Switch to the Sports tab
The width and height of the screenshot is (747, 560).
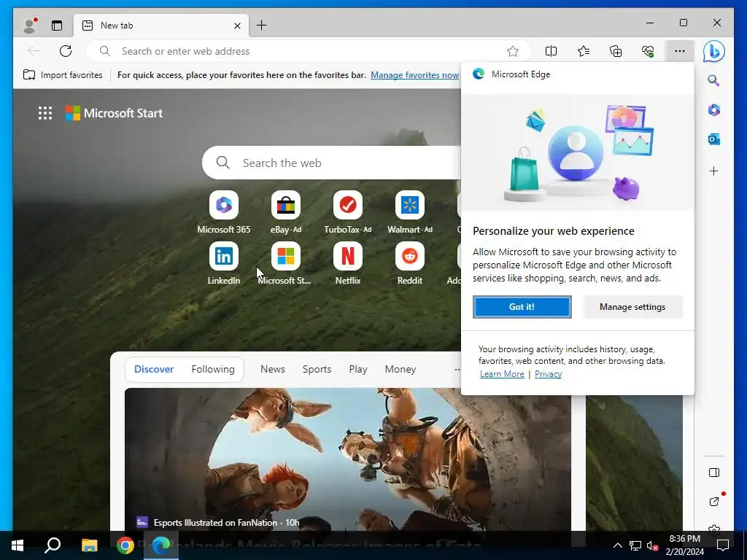click(x=317, y=369)
